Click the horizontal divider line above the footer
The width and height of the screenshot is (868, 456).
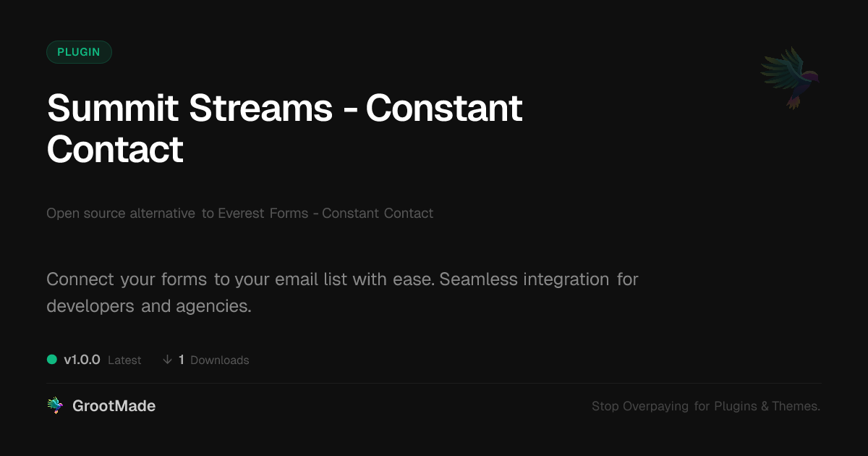[x=434, y=383]
